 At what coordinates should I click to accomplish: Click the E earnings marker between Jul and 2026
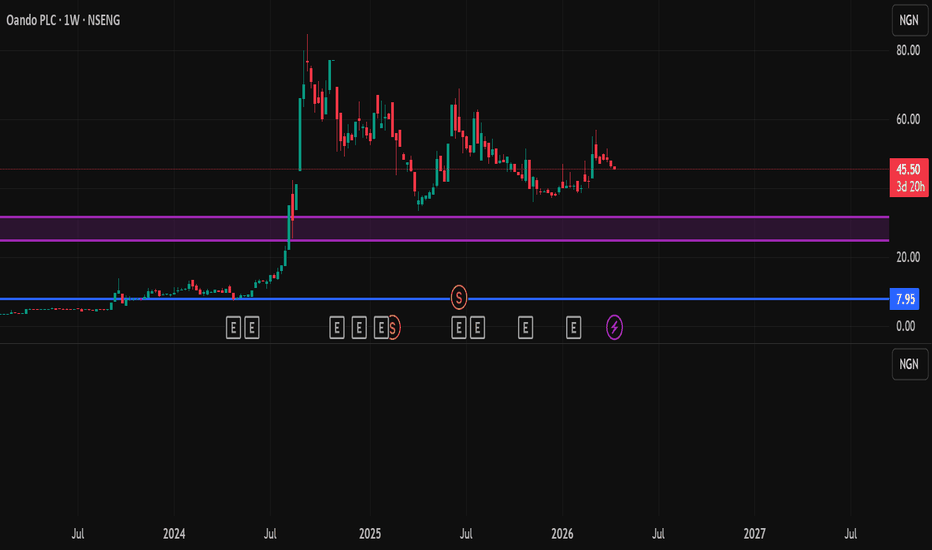pyautogui.click(x=525, y=328)
